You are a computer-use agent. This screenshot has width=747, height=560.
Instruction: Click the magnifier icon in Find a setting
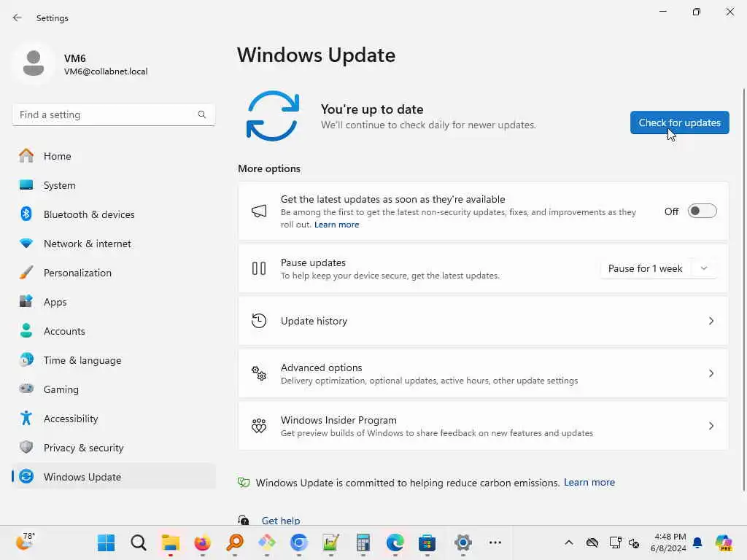point(202,114)
